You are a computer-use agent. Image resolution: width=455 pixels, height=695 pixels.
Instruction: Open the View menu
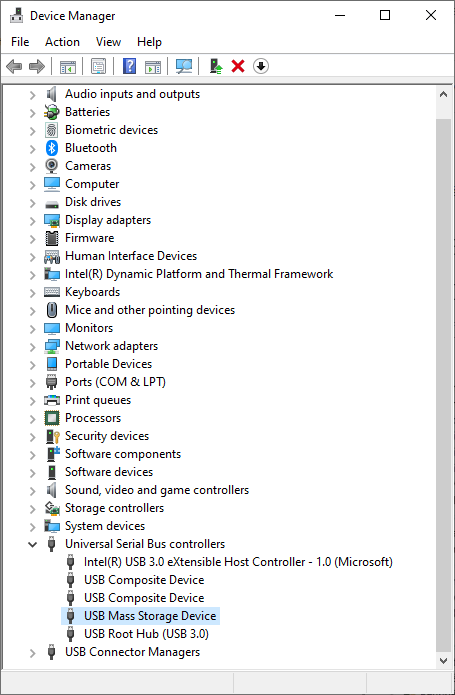108,42
